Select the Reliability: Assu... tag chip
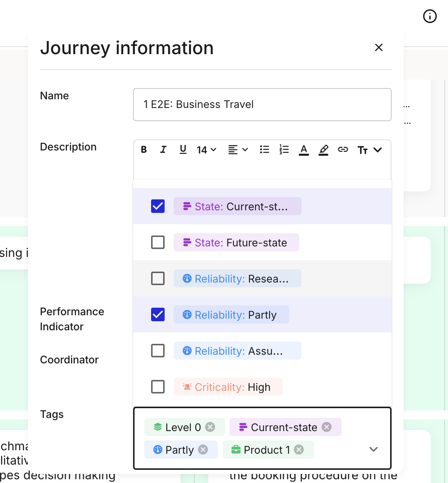Image resolution: width=448 pixels, height=483 pixels. click(238, 351)
